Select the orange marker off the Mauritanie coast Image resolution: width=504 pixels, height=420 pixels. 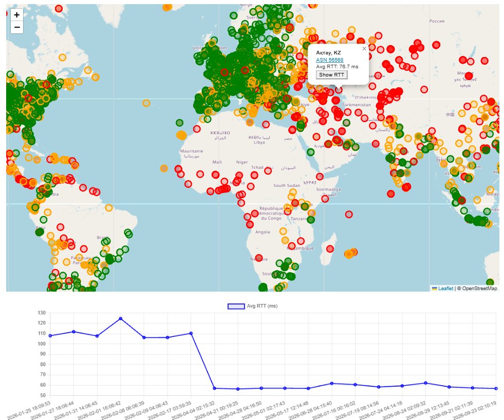[x=164, y=168]
